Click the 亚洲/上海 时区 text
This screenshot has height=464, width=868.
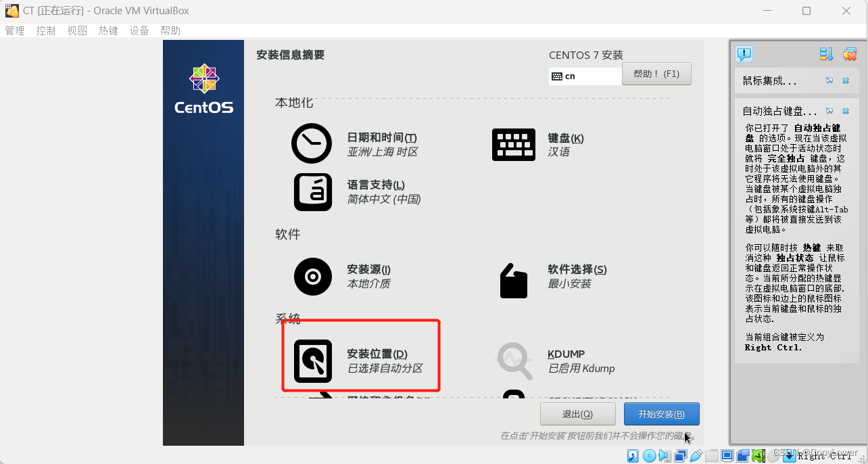(383, 152)
